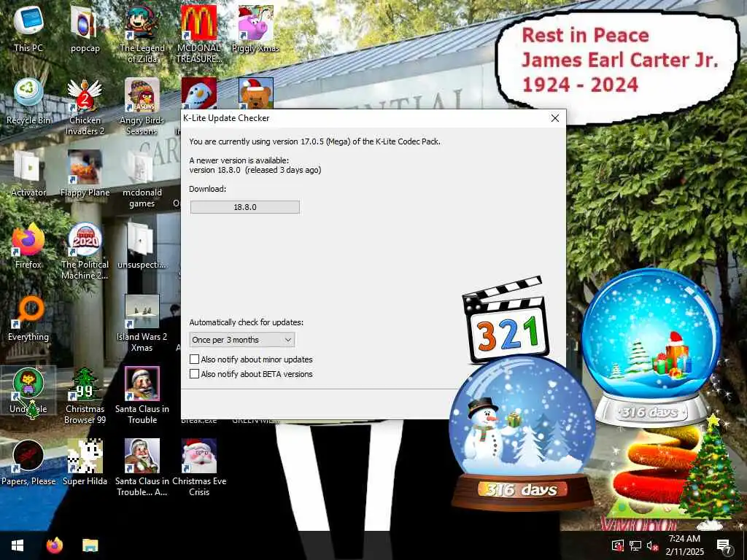Launch Christmas Eve Crisis shortcut
This screenshot has width=747, height=560.
(x=198, y=469)
